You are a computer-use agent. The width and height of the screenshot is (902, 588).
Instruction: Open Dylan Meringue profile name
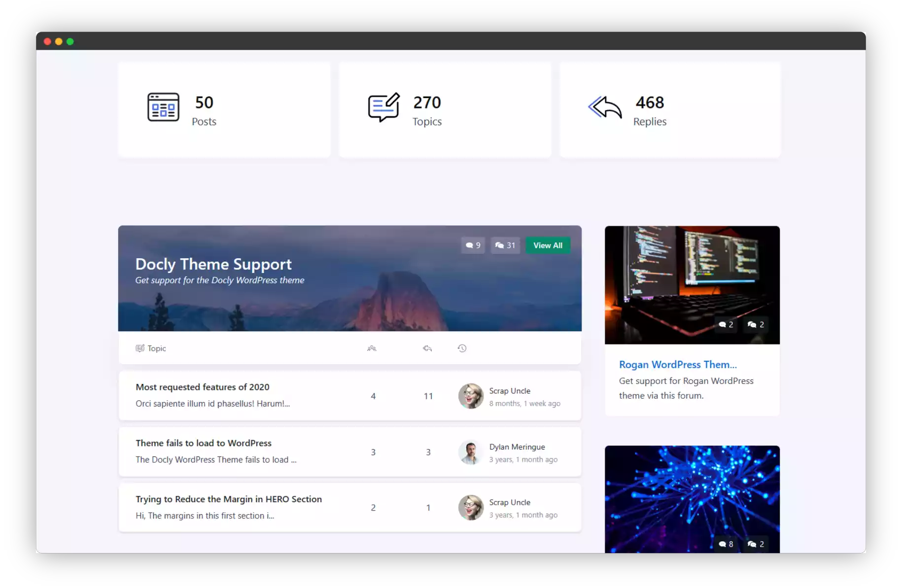517,447
